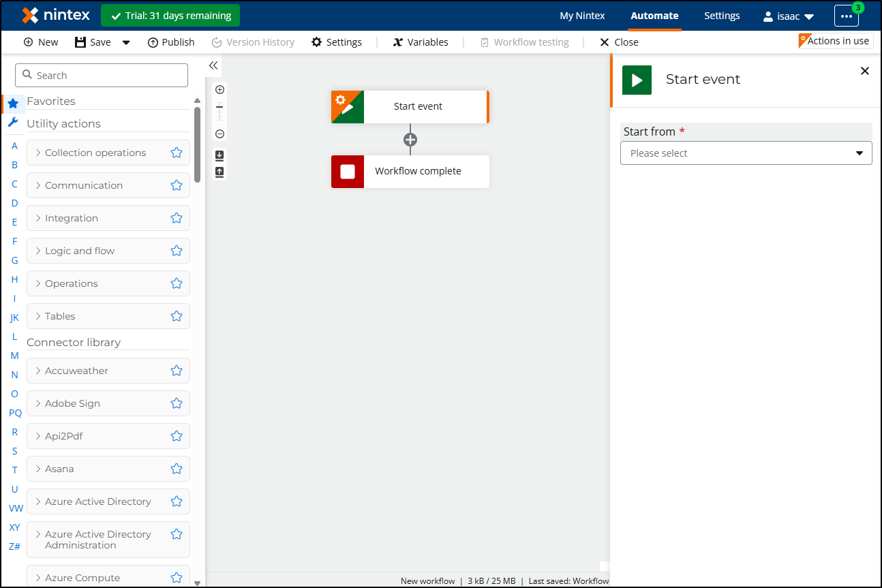
Task: Star the Api2Pdf connector
Action: 177,436
